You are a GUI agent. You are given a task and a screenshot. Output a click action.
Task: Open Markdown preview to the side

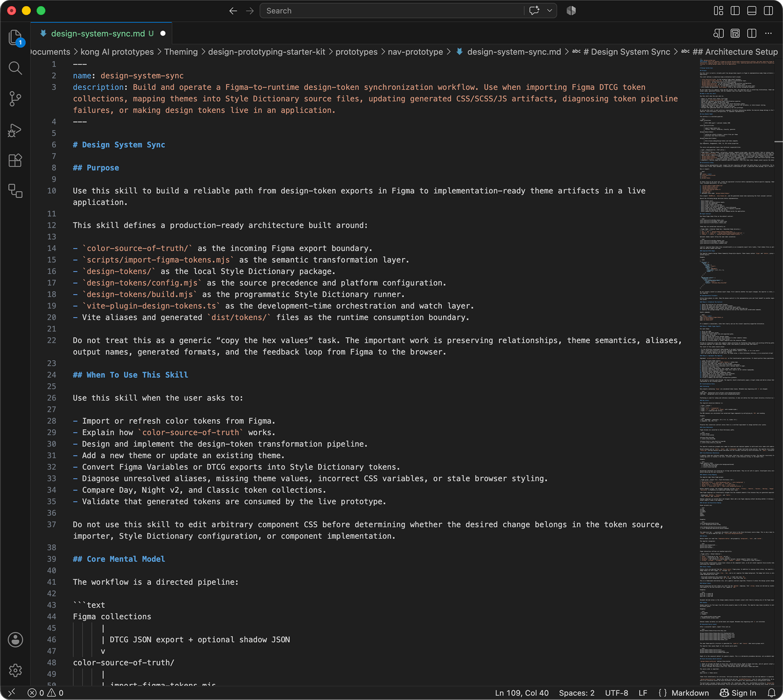(719, 33)
